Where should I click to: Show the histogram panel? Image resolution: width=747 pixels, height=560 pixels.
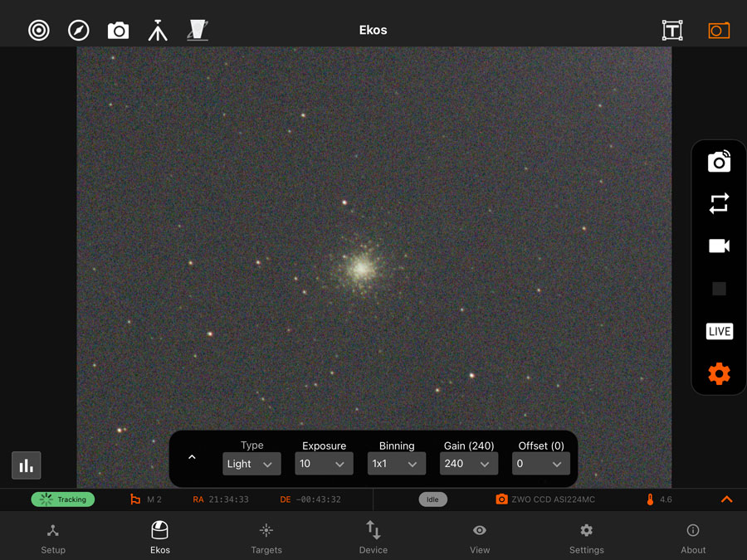(27, 465)
